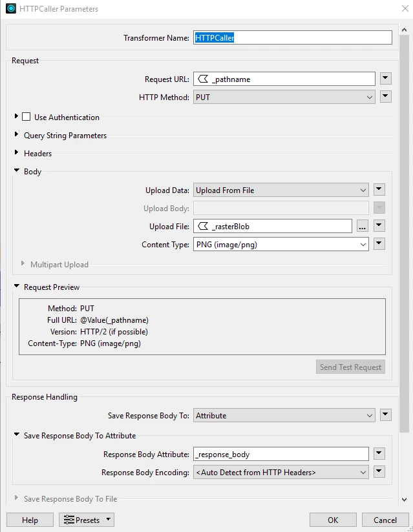Image resolution: width=413 pixels, height=532 pixels.
Task: Open Presets menu icon button
Action: click(87, 520)
